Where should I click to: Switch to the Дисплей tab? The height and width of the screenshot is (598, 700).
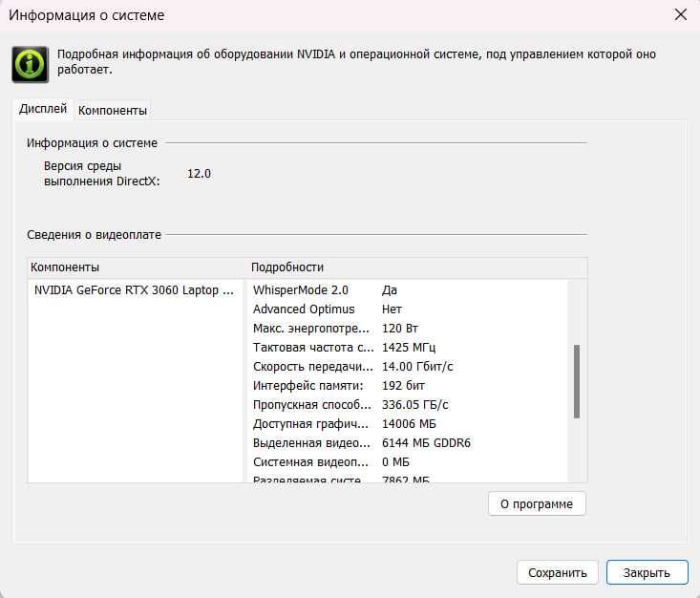point(43,109)
